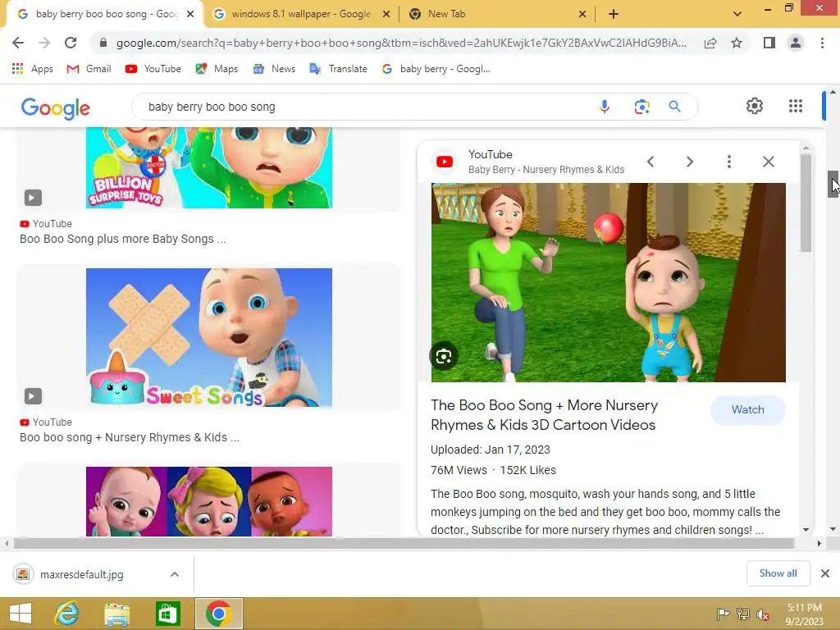Image resolution: width=840 pixels, height=630 pixels.
Task: Show next image in preview panel
Action: tap(690, 162)
